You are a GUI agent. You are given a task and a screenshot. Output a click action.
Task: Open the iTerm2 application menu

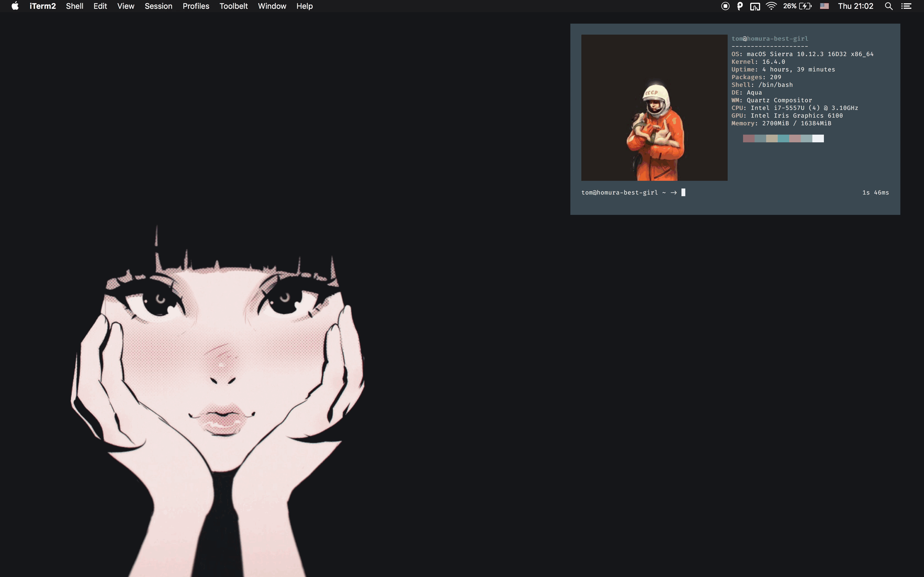click(x=42, y=6)
